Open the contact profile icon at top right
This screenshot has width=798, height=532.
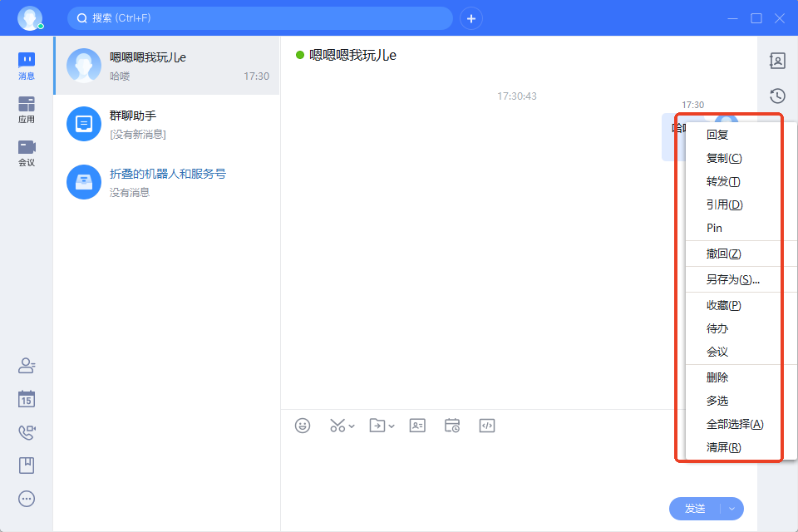tap(777, 61)
